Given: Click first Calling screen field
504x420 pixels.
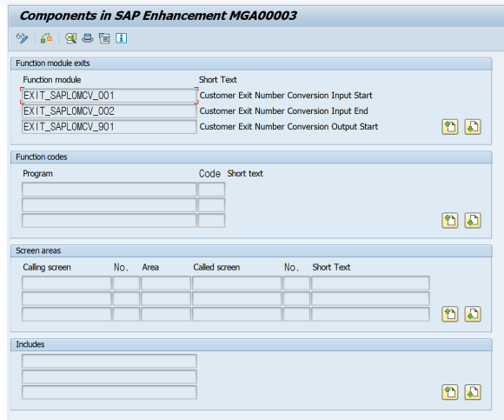Looking at the screenshot, I should click(x=67, y=283).
